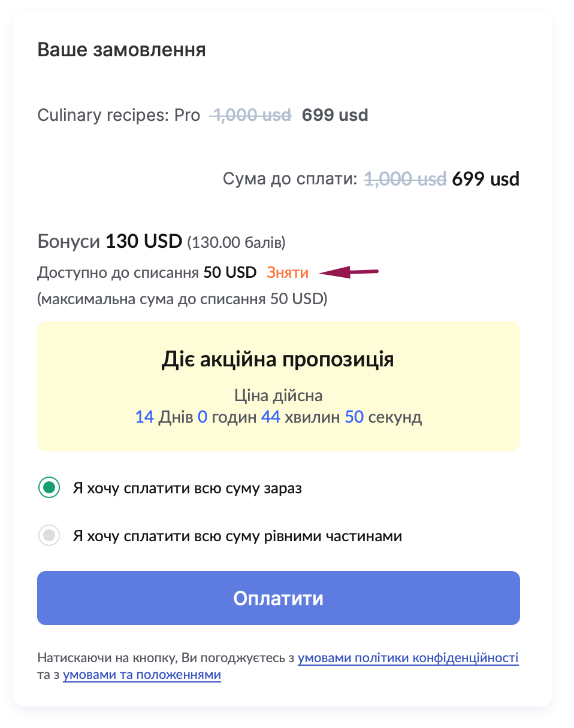The image size is (574, 728).
Task: Select "Я хочу сплатити всю суму зараз" radio
Action: point(49,488)
